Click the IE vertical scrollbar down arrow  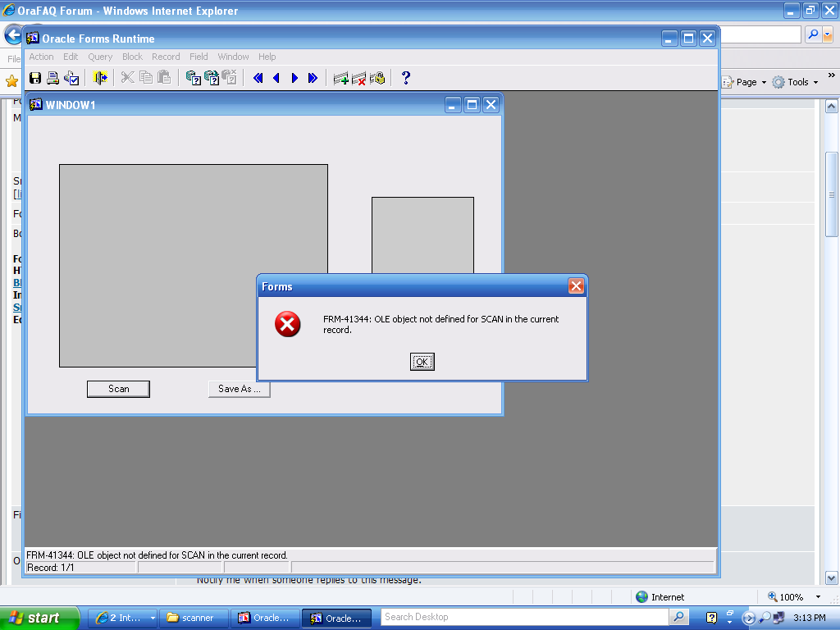[832, 578]
